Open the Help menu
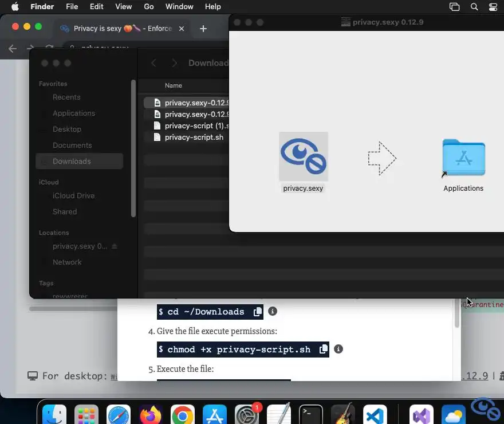Image resolution: width=504 pixels, height=424 pixels. (x=213, y=6)
